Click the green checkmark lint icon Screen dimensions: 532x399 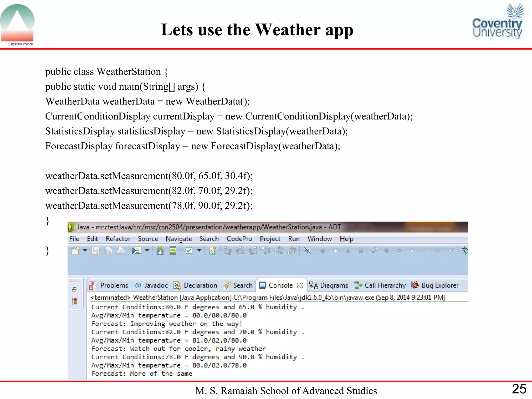(x=189, y=251)
